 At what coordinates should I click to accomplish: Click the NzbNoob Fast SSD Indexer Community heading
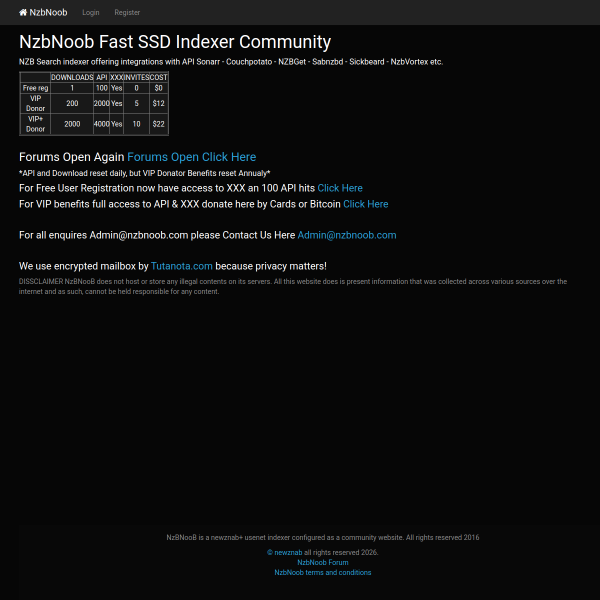click(x=175, y=42)
